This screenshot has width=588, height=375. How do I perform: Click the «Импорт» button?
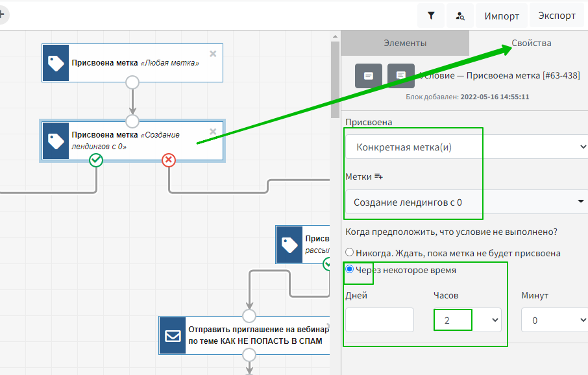pos(502,16)
